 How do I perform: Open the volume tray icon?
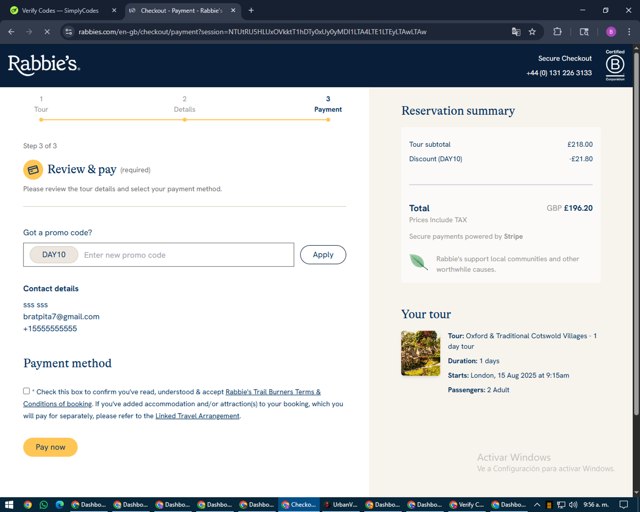pos(573,505)
